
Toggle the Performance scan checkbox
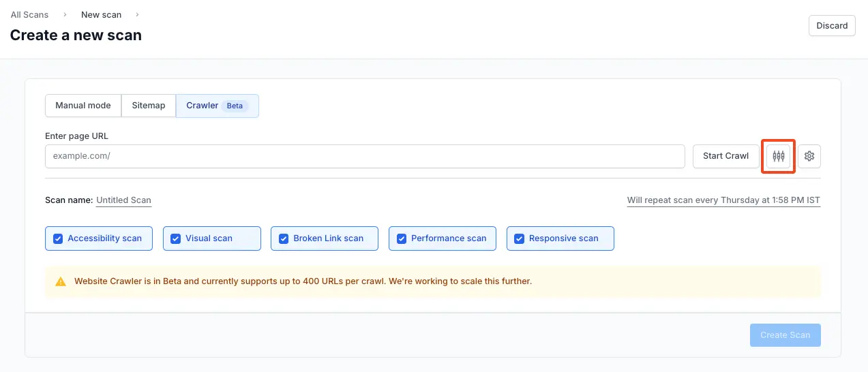coord(402,238)
